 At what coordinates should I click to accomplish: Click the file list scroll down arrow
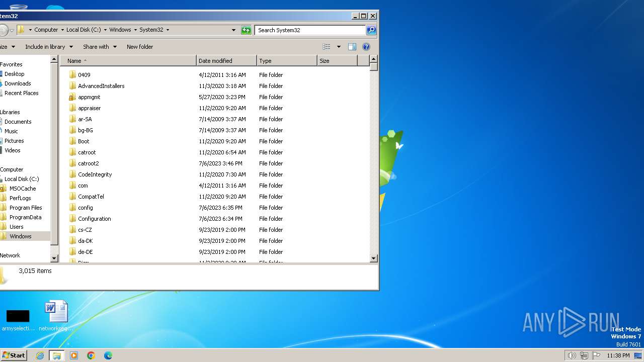coord(374,258)
